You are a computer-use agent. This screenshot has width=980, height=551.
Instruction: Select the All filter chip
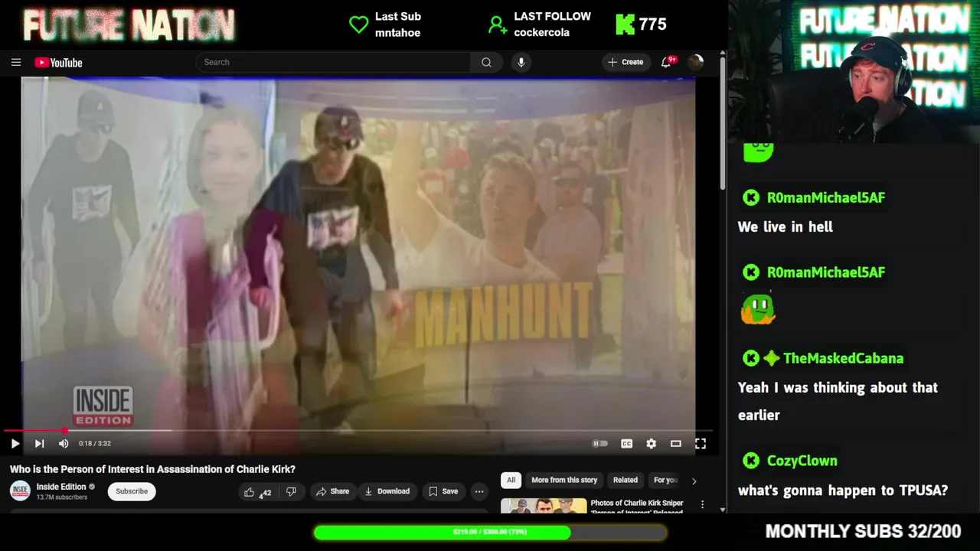coord(511,480)
